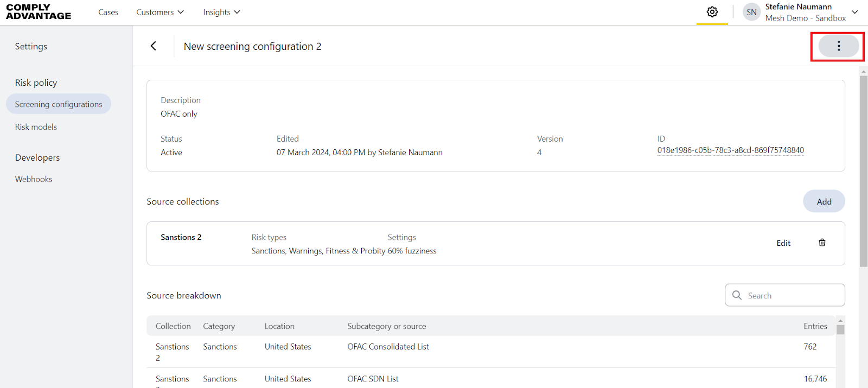Open the Stefanie Naumann account dropdown
Screen dimensions: 868x388
[x=855, y=12]
